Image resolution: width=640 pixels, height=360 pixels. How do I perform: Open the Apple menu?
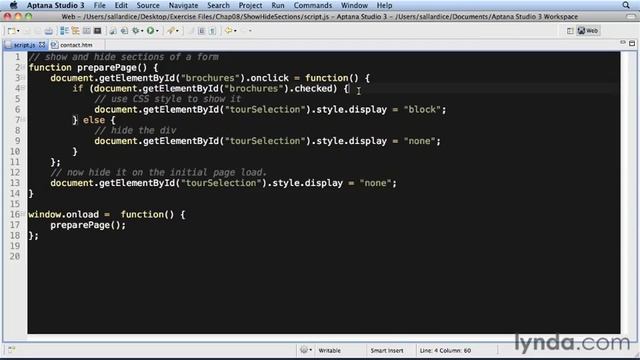[x=13, y=5]
